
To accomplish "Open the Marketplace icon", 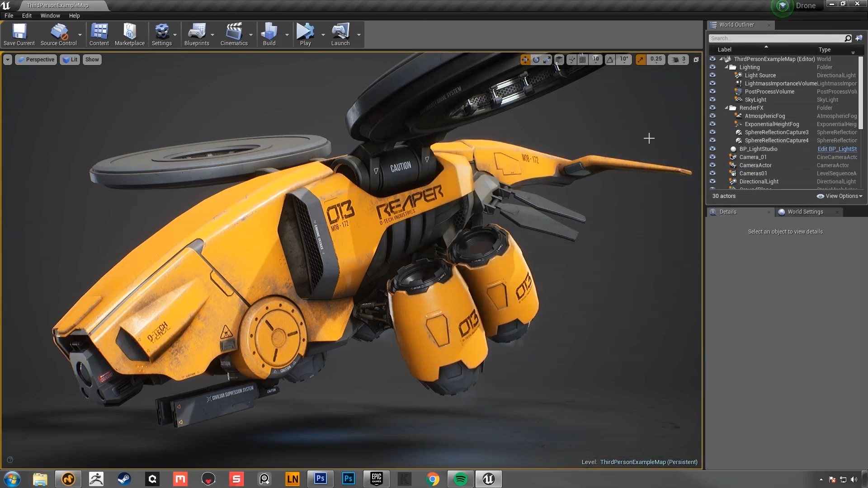I will click(x=130, y=32).
